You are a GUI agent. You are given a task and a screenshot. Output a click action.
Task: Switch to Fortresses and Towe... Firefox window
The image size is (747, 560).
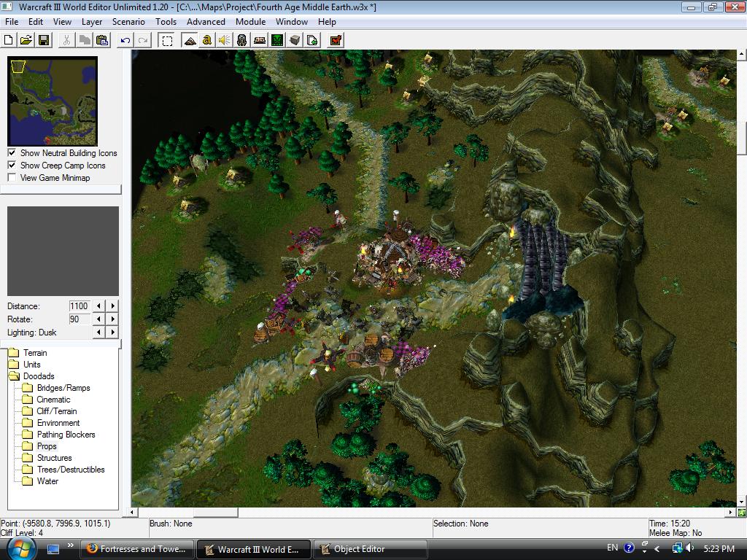click(138, 549)
